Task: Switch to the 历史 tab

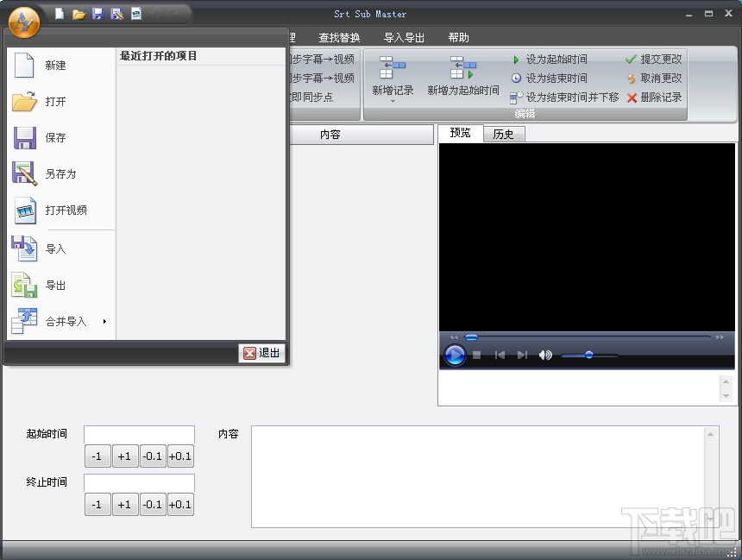Action: [503, 135]
